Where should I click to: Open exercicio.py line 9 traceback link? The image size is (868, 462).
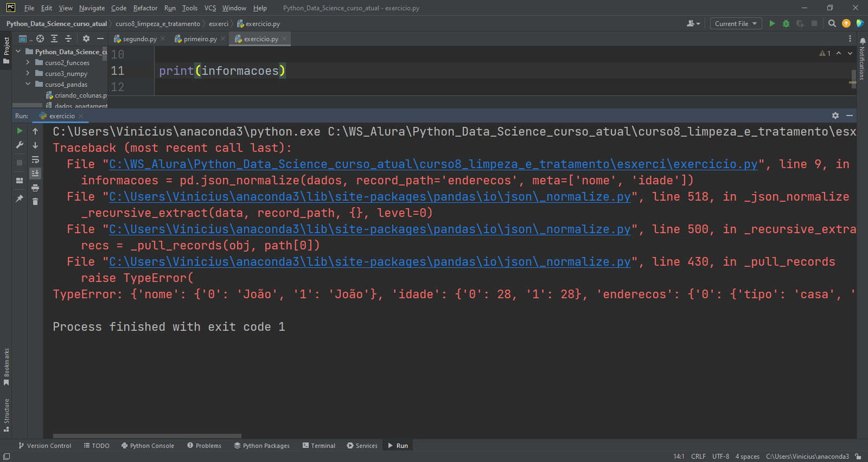[433, 164]
